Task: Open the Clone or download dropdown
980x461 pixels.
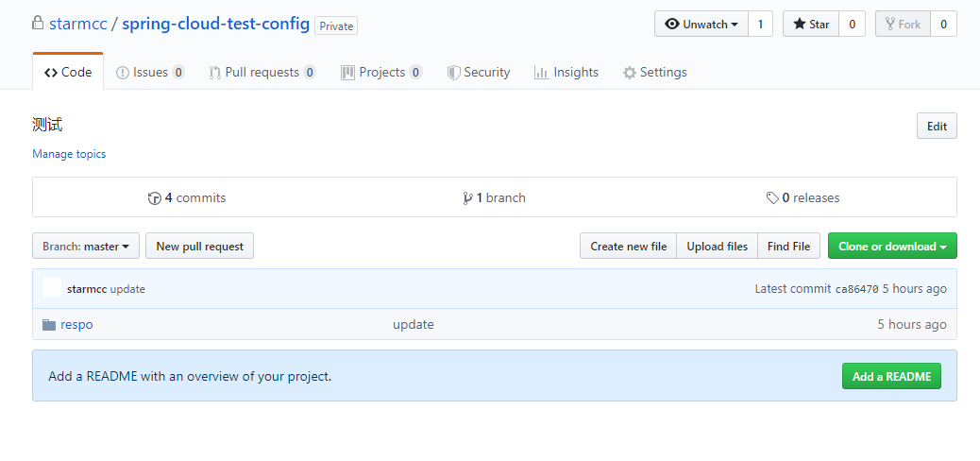Action: (x=892, y=246)
